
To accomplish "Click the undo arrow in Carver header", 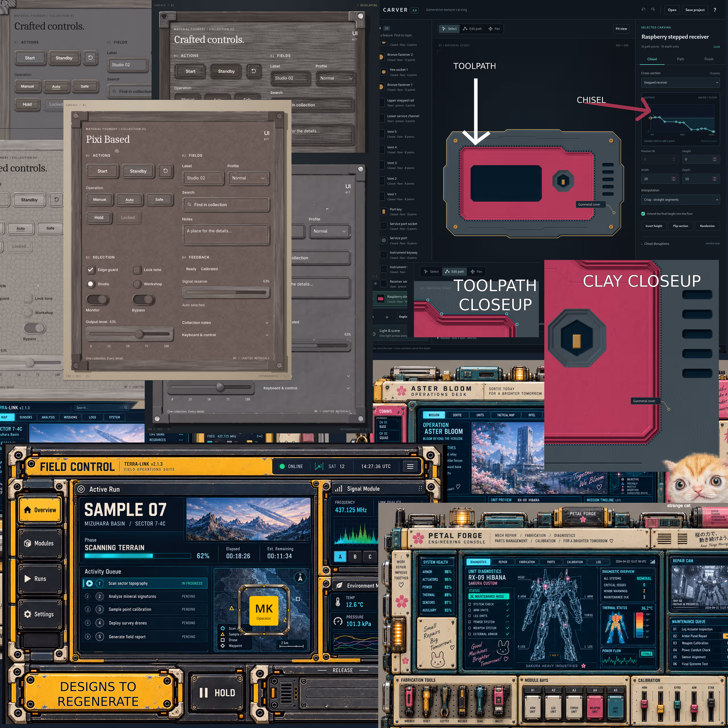I will [643, 10].
